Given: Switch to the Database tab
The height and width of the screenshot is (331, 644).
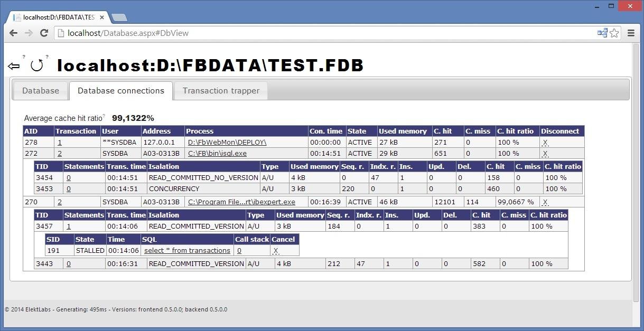Looking at the screenshot, I should point(40,91).
